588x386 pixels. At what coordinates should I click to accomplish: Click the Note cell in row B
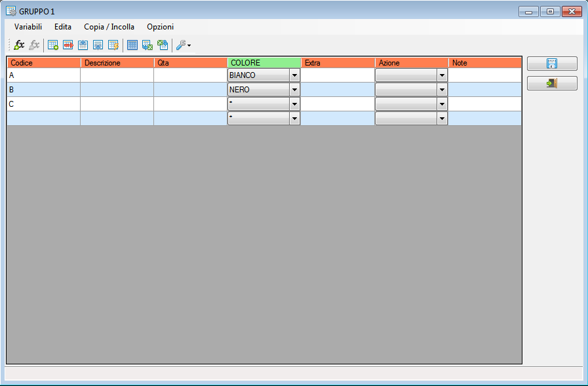tap(485, 90)
